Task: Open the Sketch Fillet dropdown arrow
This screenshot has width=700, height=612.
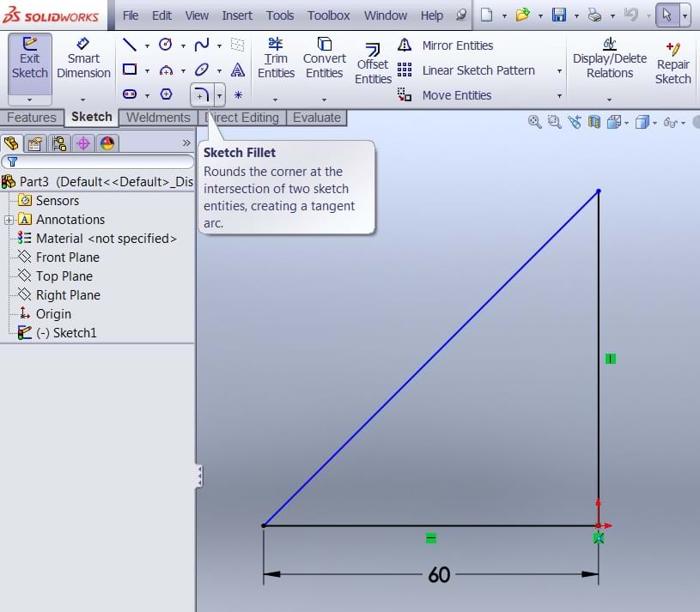Action: click(220, 95)
